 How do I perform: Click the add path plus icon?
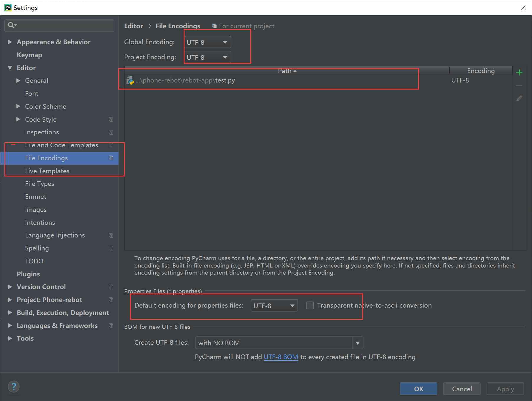click(x=519, y=72)
